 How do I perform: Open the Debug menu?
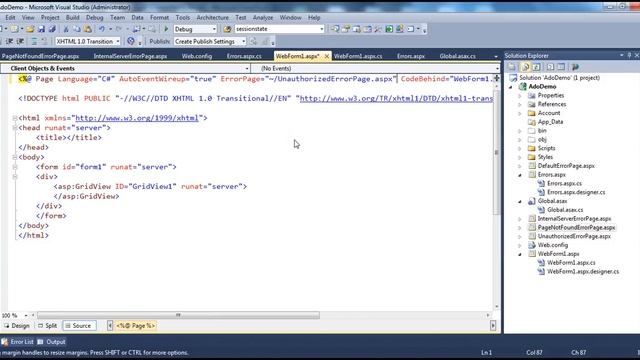coord(94,18)
